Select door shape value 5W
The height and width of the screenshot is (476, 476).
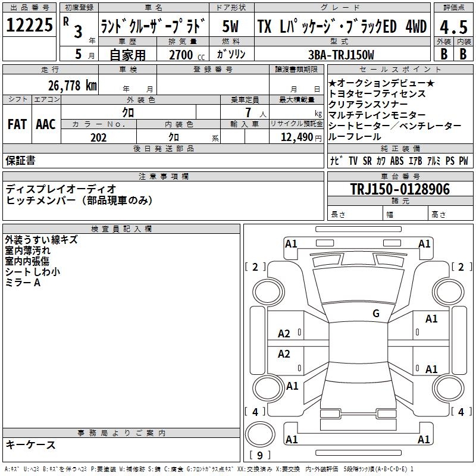[230, 26]
